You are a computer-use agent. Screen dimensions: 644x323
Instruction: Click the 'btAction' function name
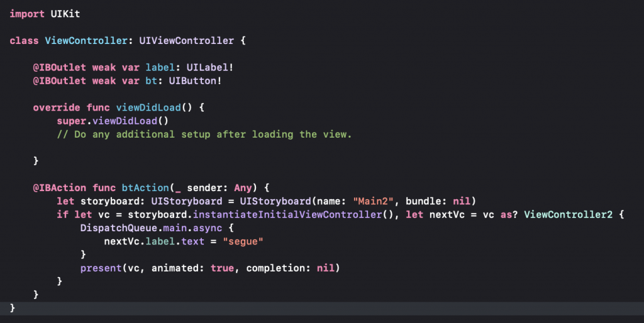coord(145,188)
